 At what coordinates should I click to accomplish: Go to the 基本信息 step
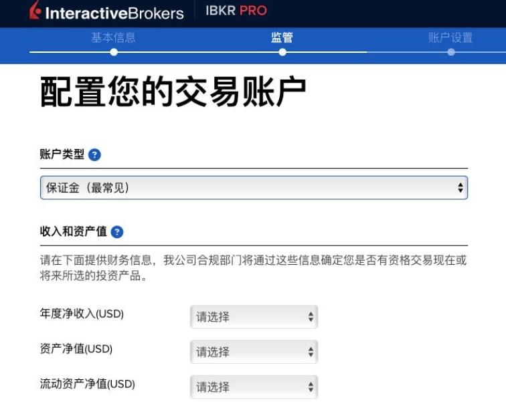pyautogui.click(x=114, y=37)
